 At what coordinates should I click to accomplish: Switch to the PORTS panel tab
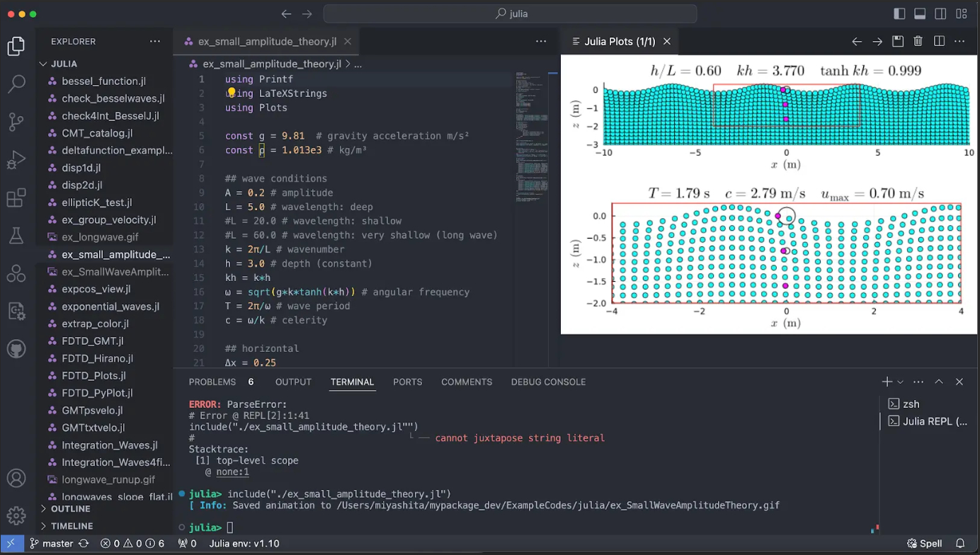(408, 382)
